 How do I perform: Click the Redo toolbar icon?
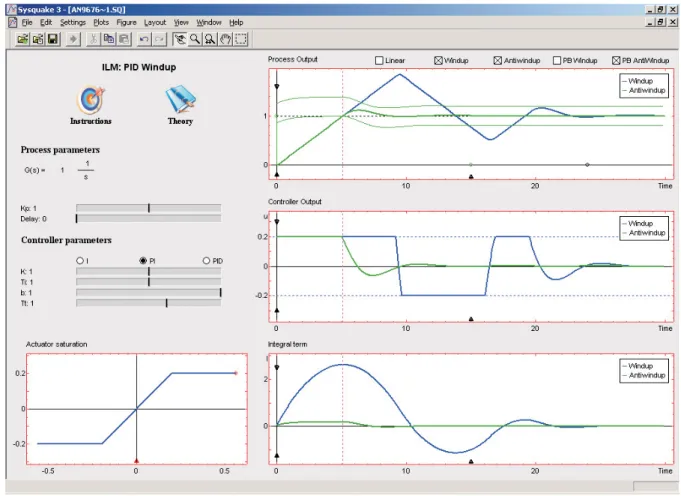(159, 40)
